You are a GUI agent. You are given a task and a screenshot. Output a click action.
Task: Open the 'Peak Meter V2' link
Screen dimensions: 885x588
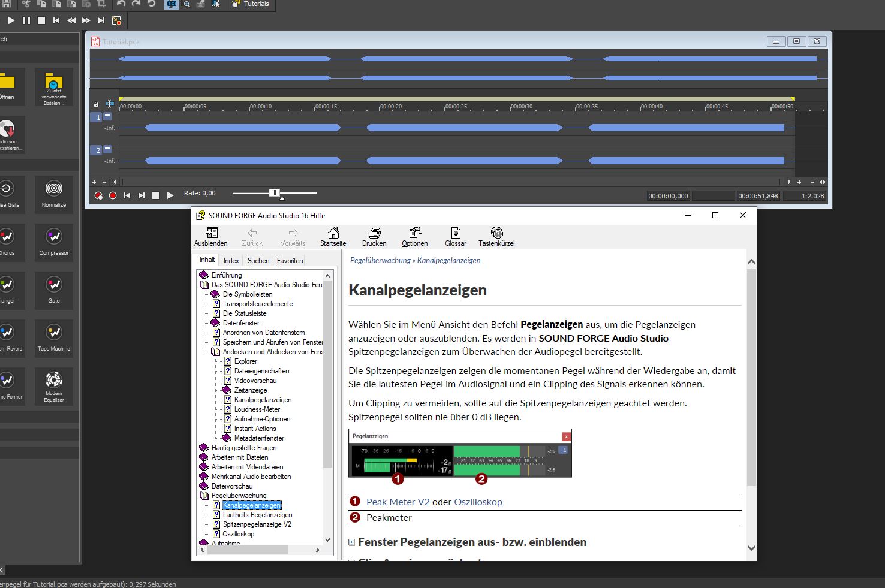(x=398, y=502)
